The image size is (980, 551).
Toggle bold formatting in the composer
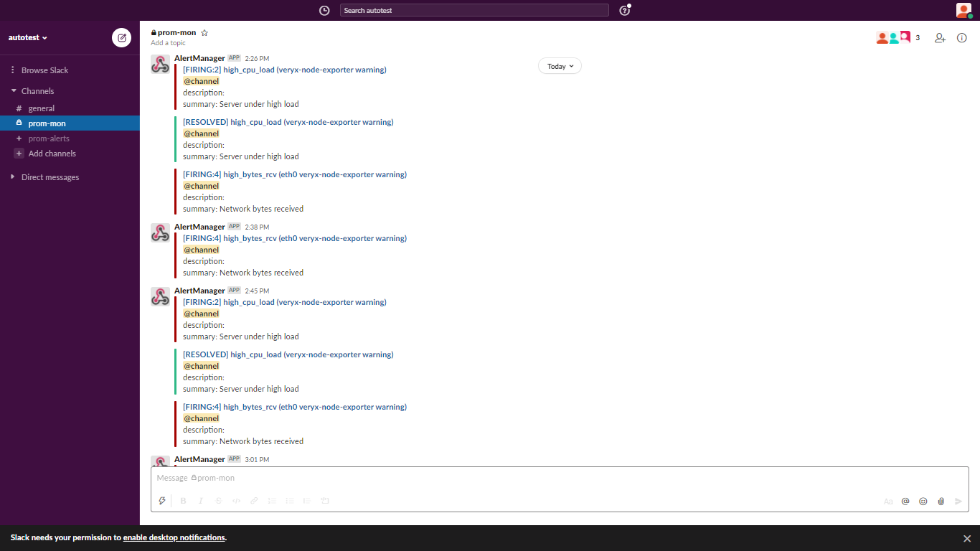[x=183, y=501]
